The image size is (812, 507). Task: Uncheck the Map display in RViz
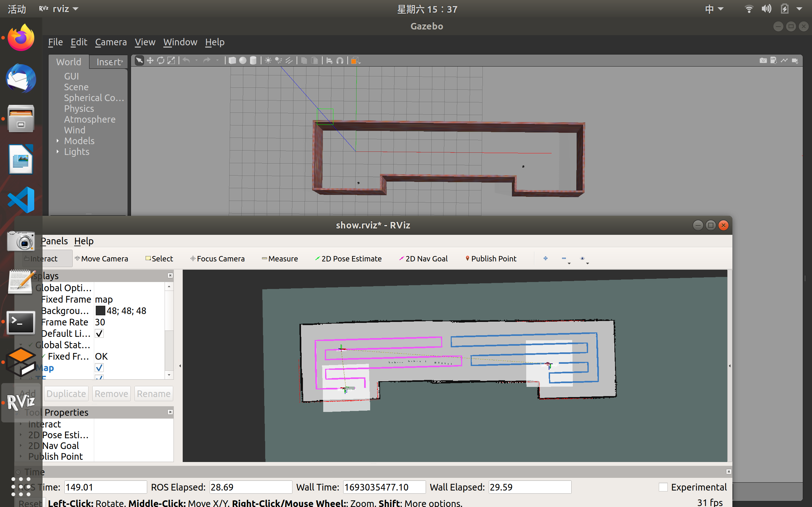[99, 368]
